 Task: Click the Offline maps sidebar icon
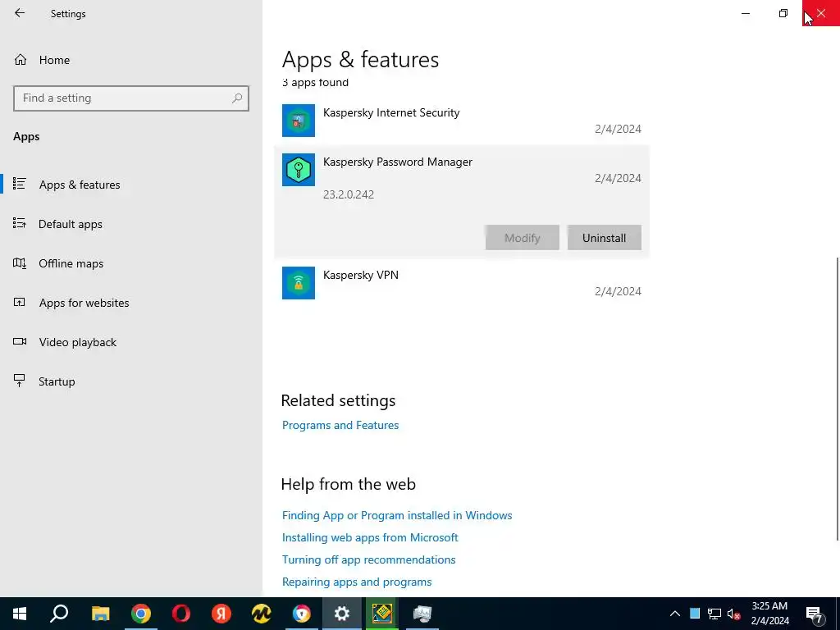pos(20,263)
